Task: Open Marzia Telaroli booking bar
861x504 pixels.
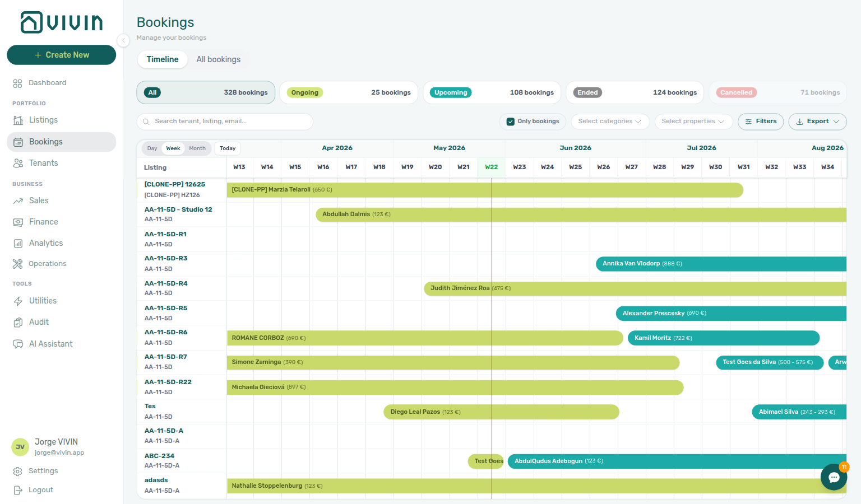Action: click(x=485, y=190)
